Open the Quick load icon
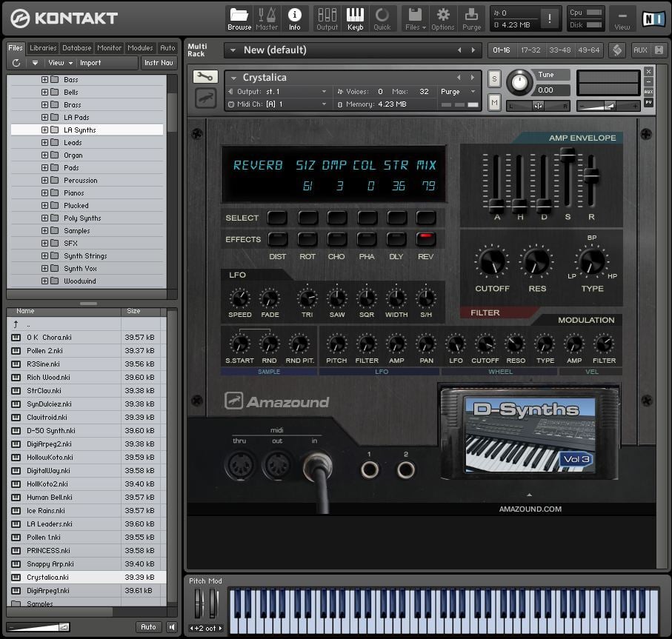The width and height of the screenshot is (672, 639). click(x=382, y=19)
